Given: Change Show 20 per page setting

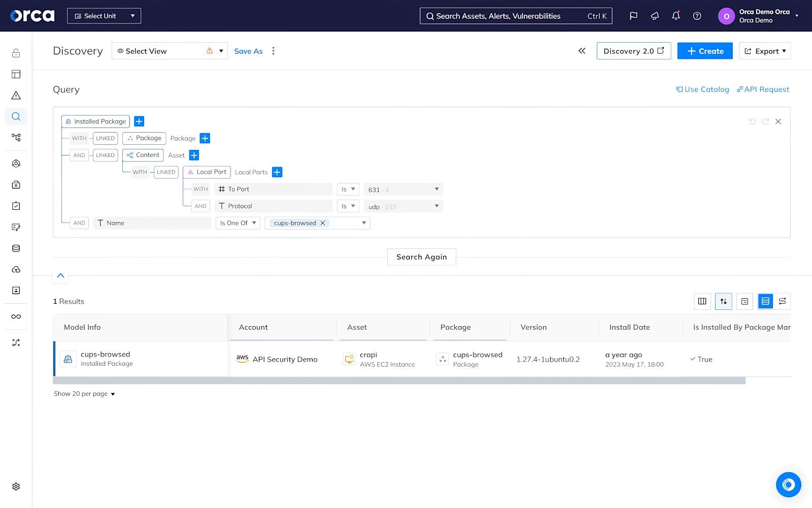Looking at the screenshot, I should click(84, 394).
